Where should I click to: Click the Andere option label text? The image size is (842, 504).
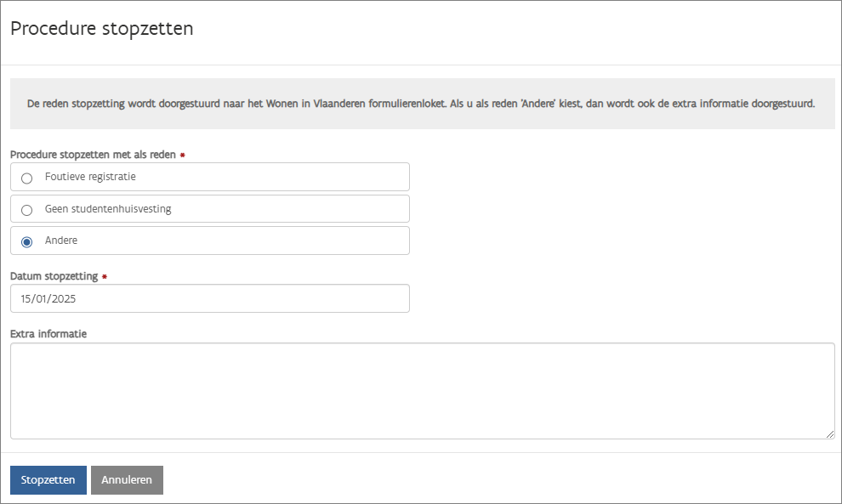pyautogui.click(x=61, y=241)
